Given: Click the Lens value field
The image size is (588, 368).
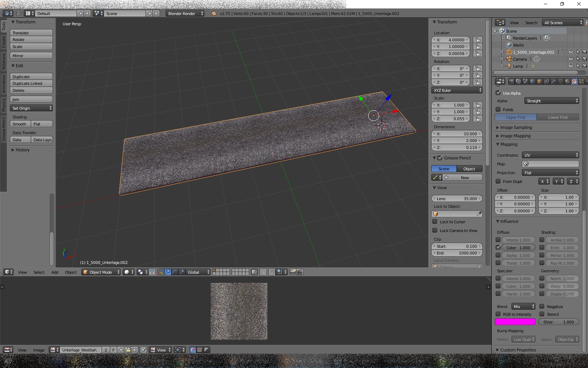Looking at the screenshot, I should click(x=457, y=198).
